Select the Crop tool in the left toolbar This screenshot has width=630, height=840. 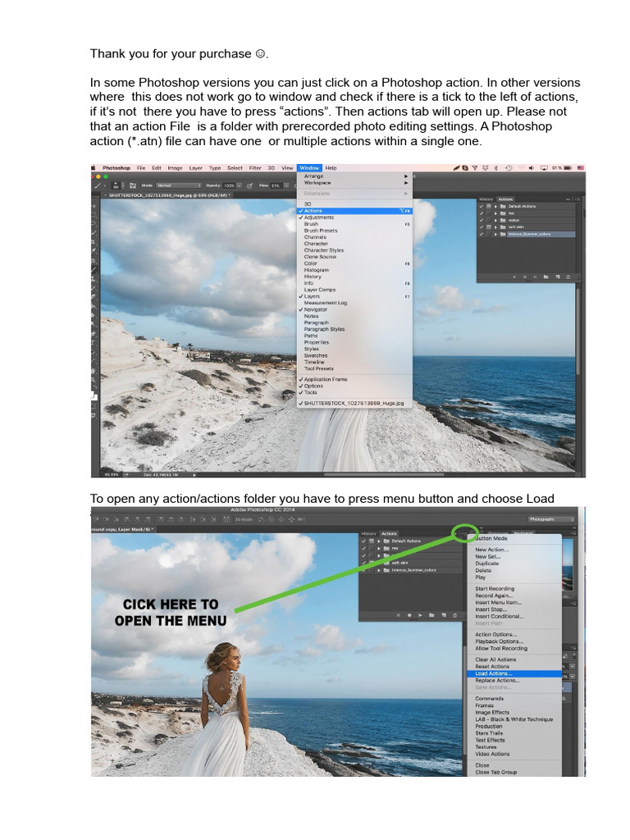94,242
